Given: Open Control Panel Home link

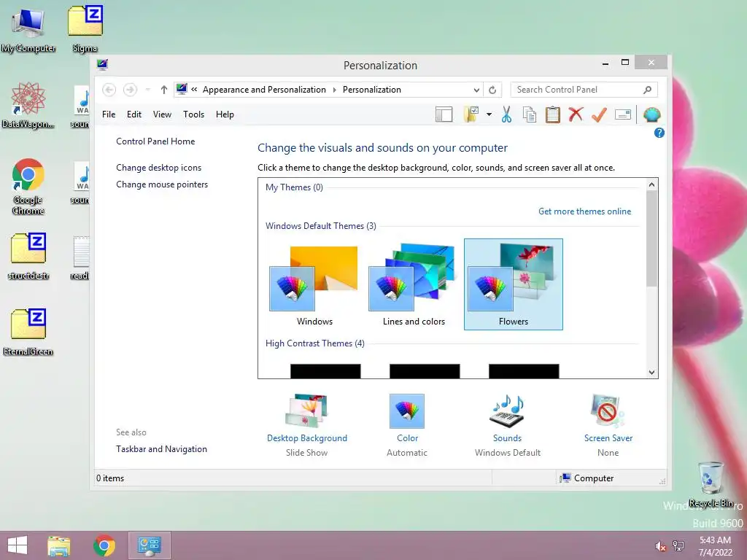Looking at the screenshot, I should click(x=155, y=141).
